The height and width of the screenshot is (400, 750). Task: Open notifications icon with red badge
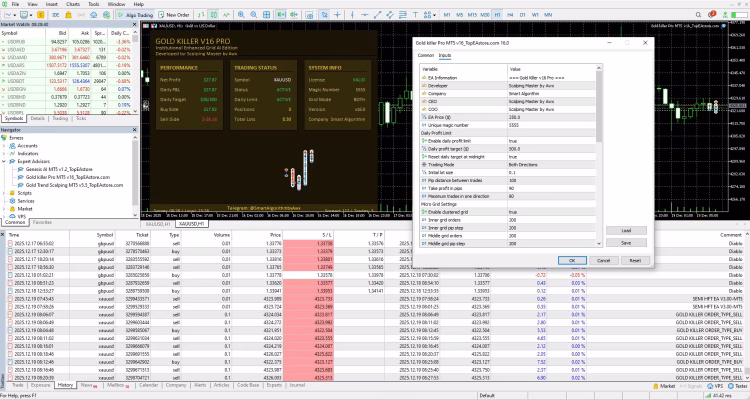[712, 15]
